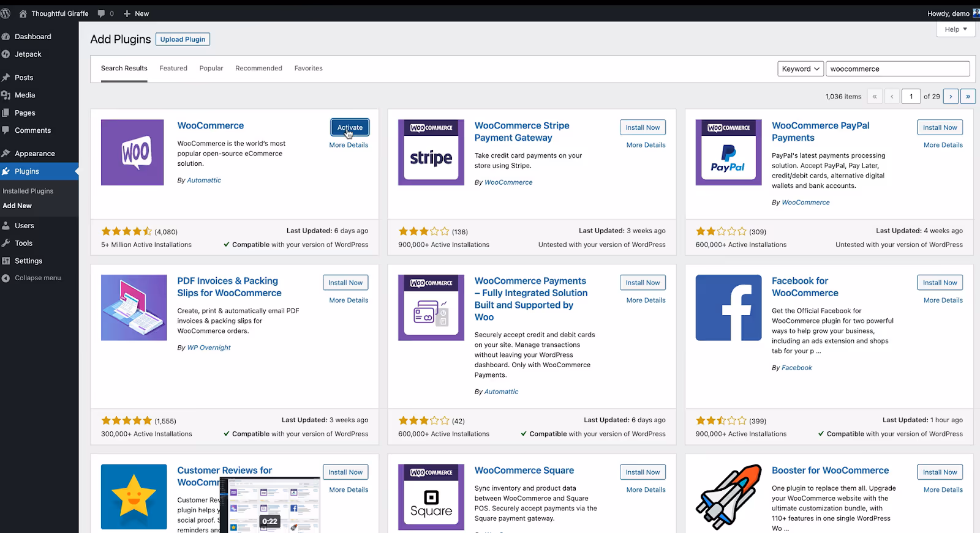Click the Facebook for WooCommerce logo icon
The image size is (980, 533).
click(x=728, y=308)
